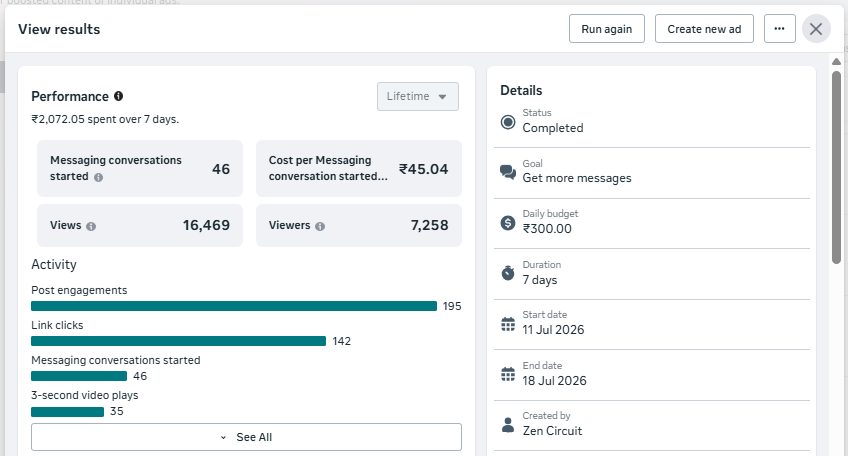Click the Status completed circle icon
848x456 pixels.
point(508,122)
